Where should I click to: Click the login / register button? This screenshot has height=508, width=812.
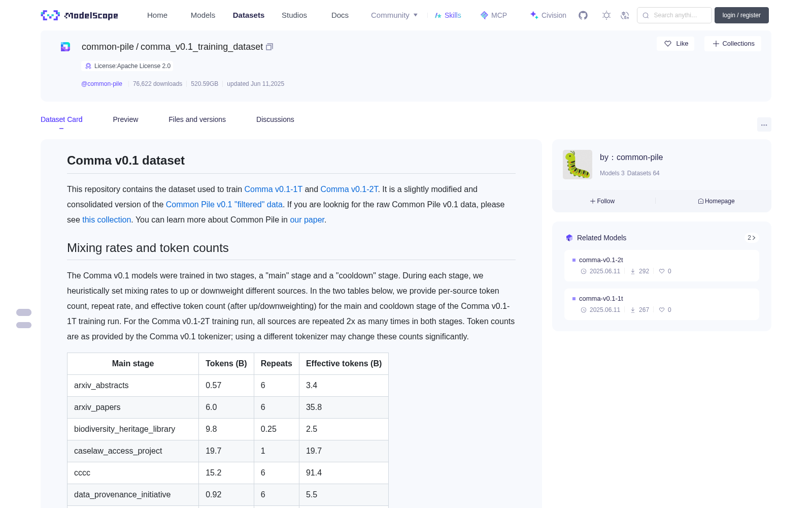pos(741,15)
